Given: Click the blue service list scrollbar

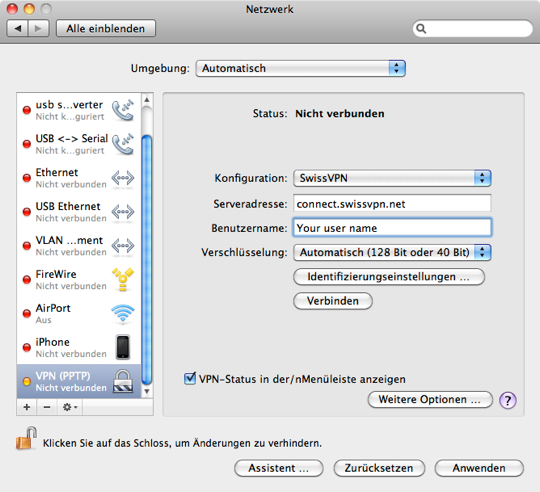Looking at the screenshot, I should 147,260.
